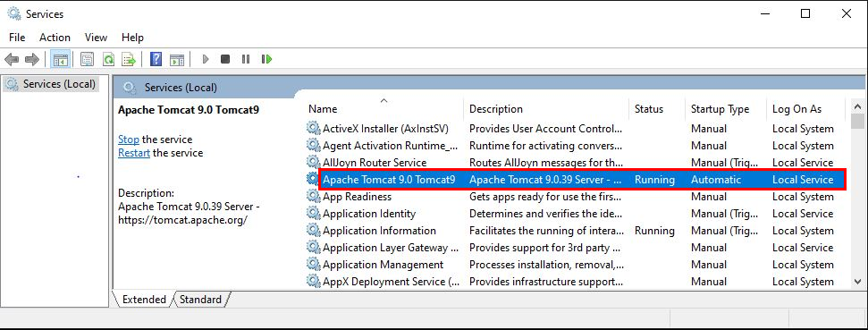This screenshot has width=868, height=330.
Task: Click Restart the service link
Action: tap(134, 153)
